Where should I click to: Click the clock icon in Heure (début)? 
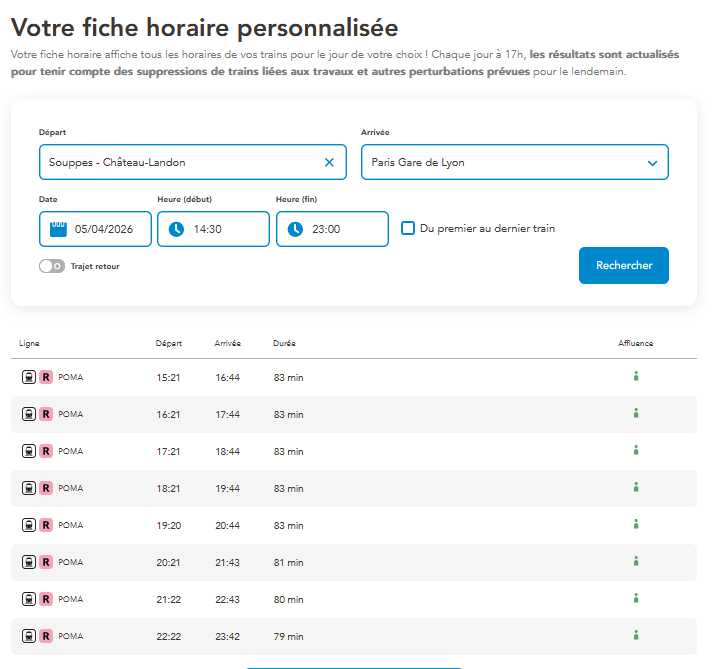(176, 229)
